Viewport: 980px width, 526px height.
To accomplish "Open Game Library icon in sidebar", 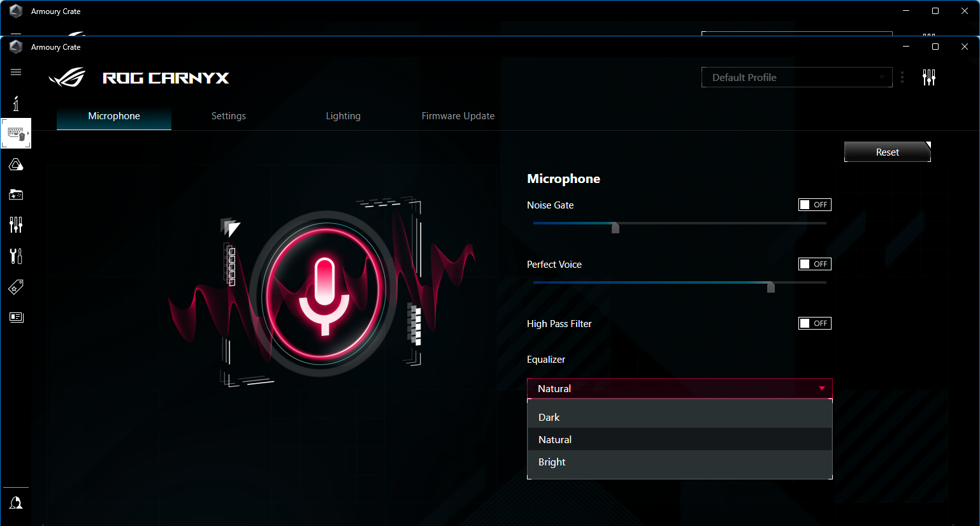I will 16,194.
